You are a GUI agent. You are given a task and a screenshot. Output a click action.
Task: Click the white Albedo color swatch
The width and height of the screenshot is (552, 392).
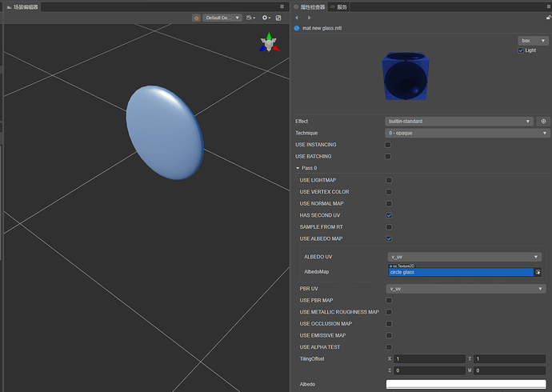pos(464,385)
